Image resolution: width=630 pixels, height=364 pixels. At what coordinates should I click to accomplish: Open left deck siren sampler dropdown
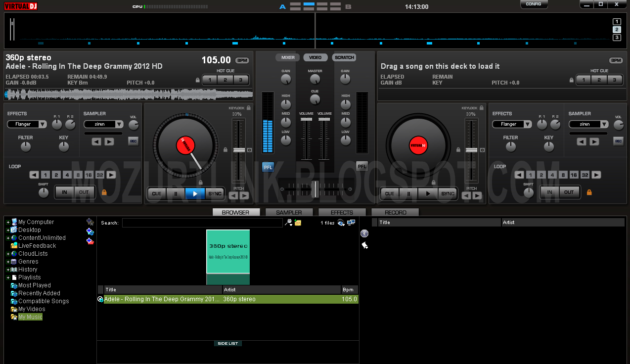(x=103, y=124)
